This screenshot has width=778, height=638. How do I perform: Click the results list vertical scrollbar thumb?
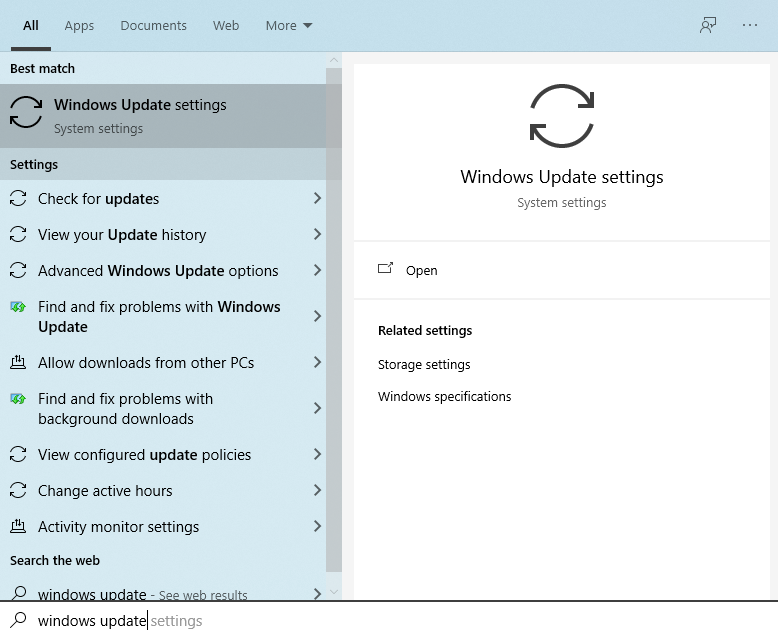tap(334, 319)
